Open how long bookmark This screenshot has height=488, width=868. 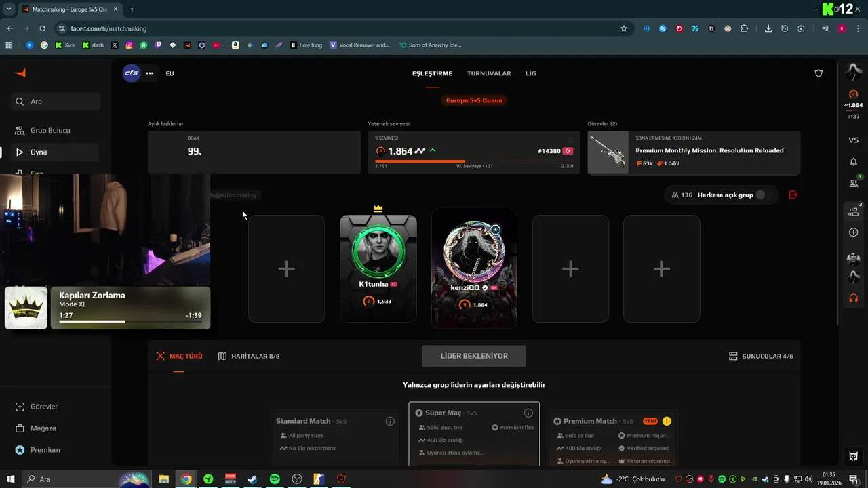click(306, 45)
